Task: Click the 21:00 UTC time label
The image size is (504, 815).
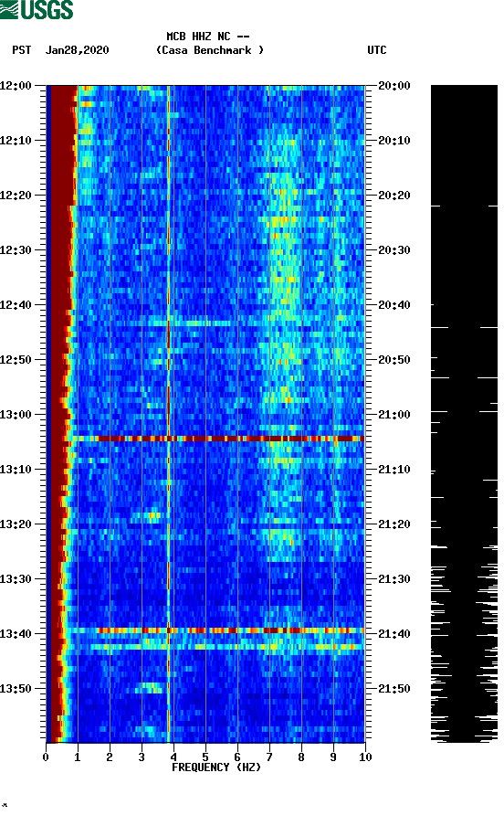Action: (x=394, y=415)
